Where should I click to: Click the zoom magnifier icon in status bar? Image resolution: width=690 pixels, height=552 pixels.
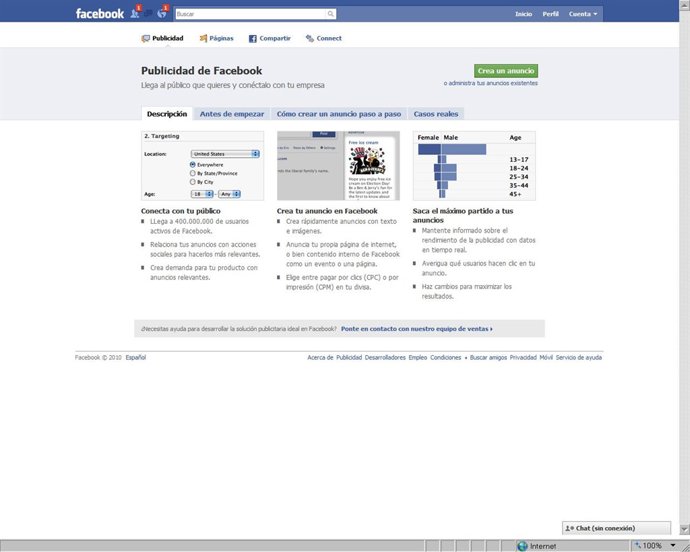click(x=638, y=546)
